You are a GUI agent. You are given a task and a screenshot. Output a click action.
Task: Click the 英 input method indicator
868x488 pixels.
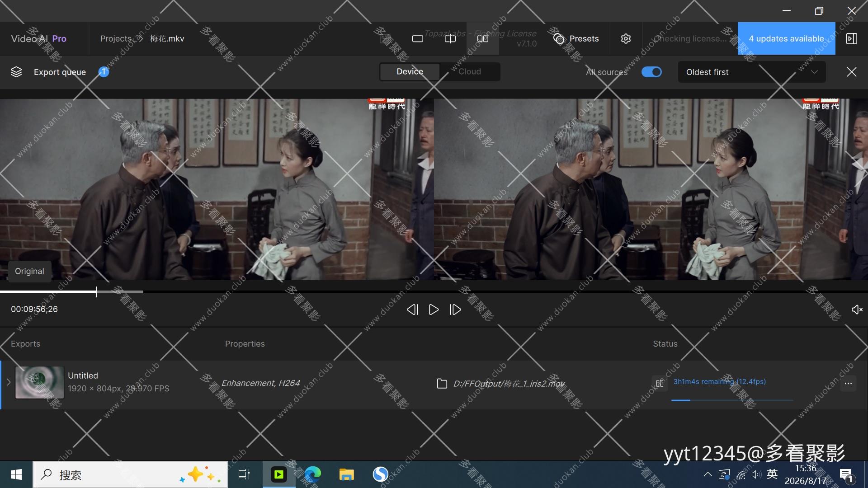tap(772, 474)
